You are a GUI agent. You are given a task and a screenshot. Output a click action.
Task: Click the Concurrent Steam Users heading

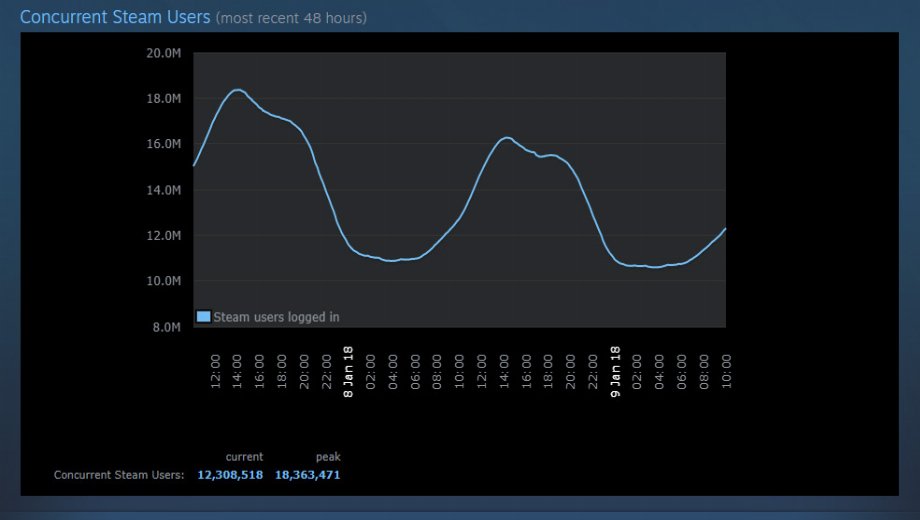tap(115, 17)
